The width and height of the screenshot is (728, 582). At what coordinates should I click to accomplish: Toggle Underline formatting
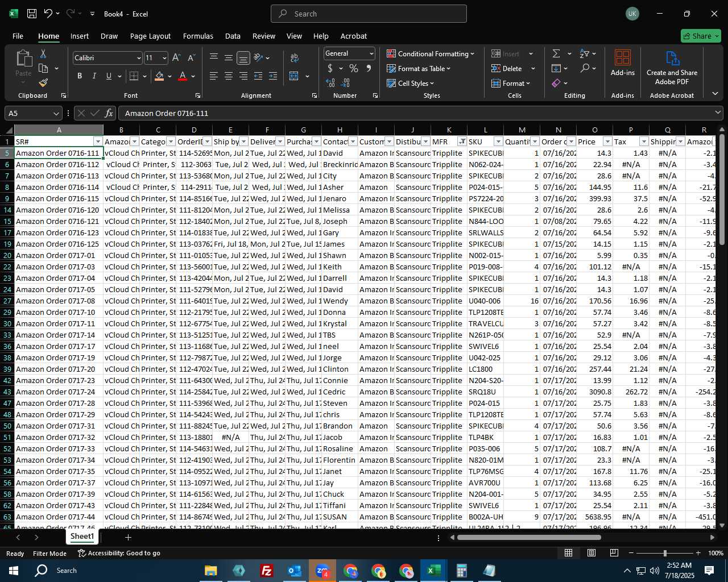109,76
